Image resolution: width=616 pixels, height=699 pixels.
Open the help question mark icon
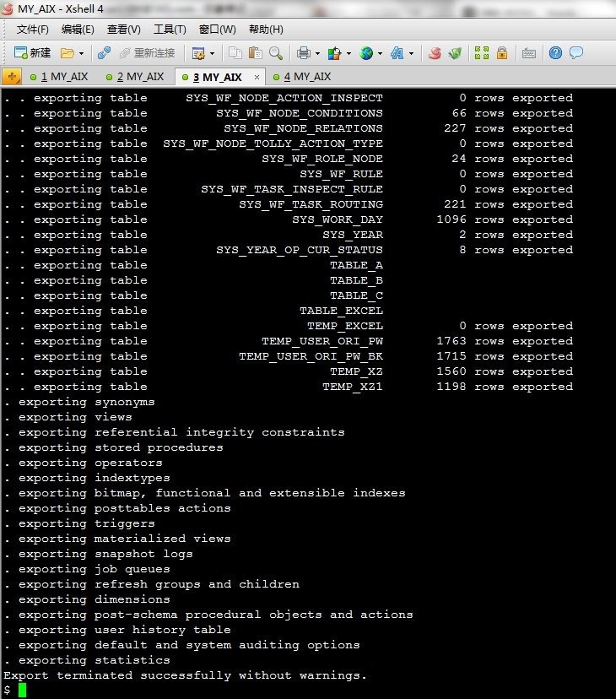[555, 52]
